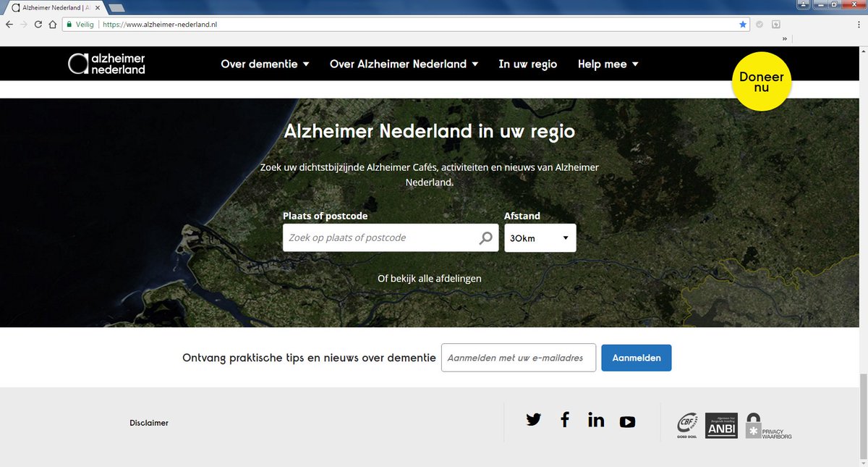Click the grey check extension icon

pos(759,24)
